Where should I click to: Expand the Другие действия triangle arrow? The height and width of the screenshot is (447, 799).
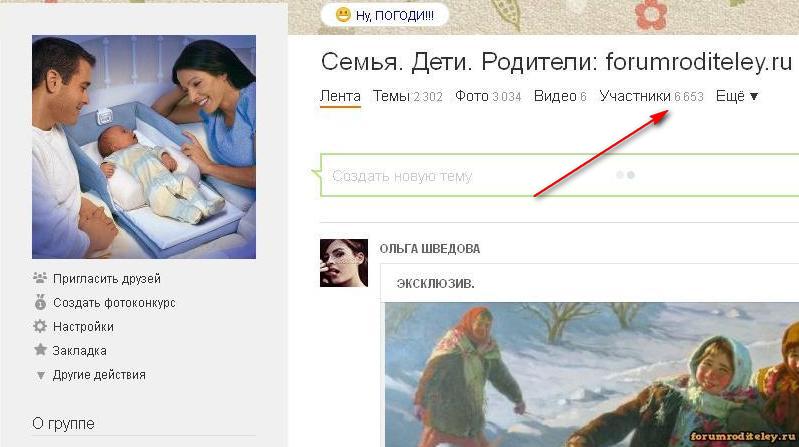[x=41, y=376]
